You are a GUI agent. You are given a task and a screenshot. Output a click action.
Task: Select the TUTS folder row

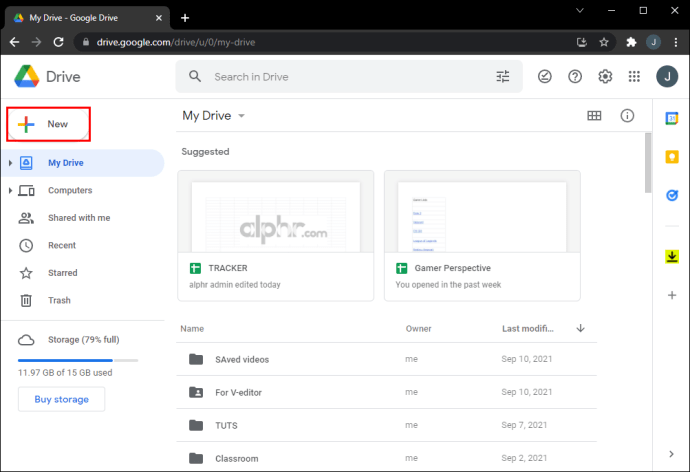pyautogui.click(x=386, y=425)
